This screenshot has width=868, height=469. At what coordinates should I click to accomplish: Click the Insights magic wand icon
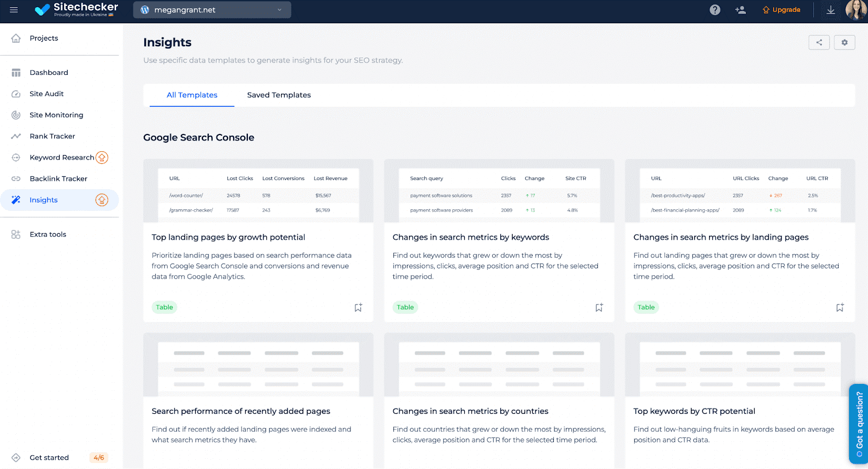(16, 200)
